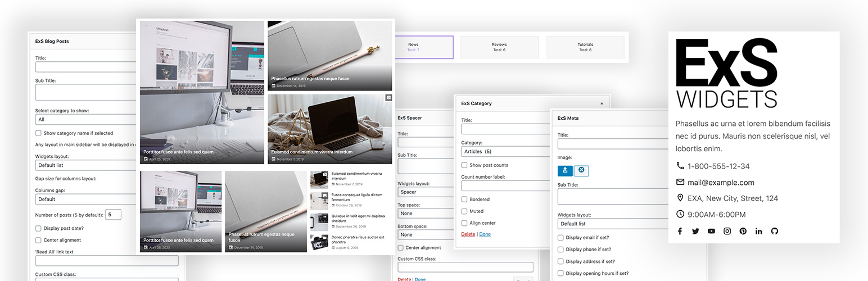
Task: Switch to the Reviews tab
Action: [499, 47]
